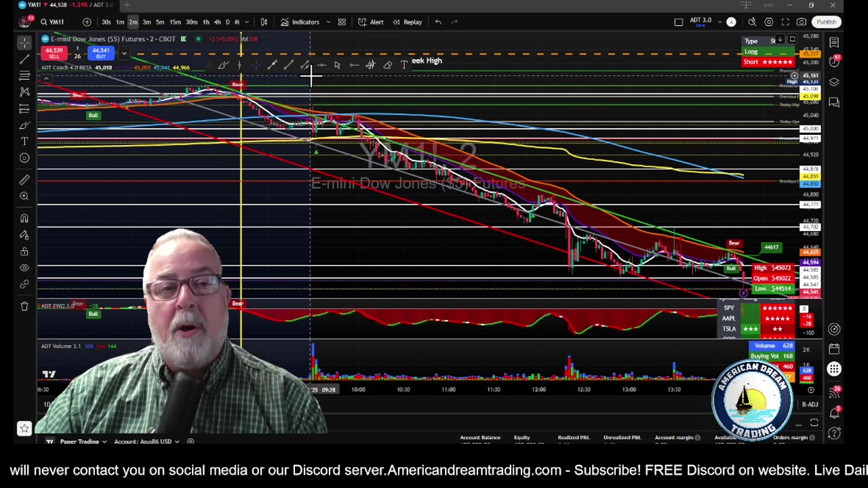Click the 10:00 time axis label
This screenshot has width=868, height=488.
(x=358, y=390)
